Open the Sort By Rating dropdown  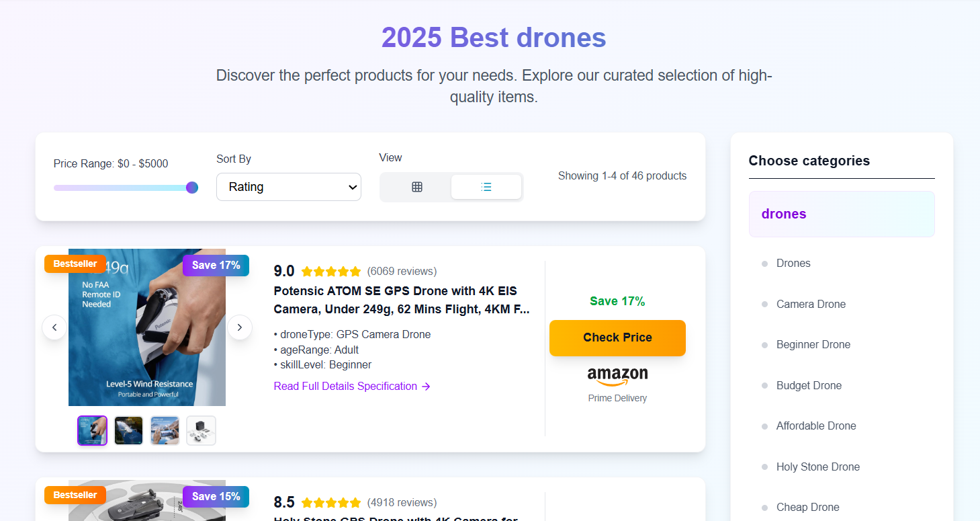(288, 187)
